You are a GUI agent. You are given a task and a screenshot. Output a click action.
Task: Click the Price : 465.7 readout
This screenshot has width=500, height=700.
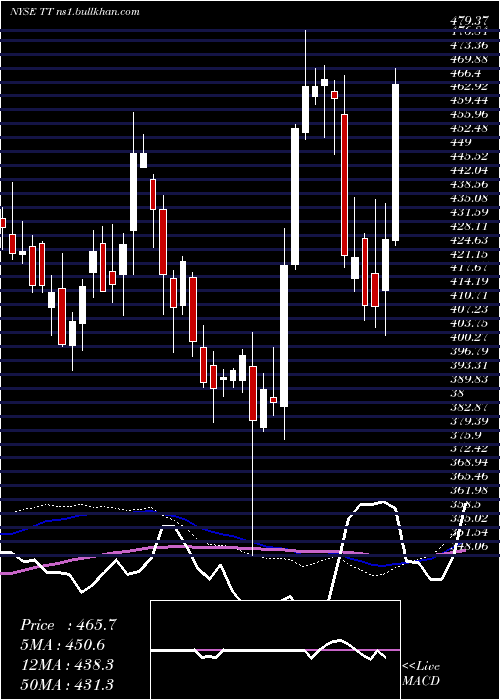tap(68, 625)
